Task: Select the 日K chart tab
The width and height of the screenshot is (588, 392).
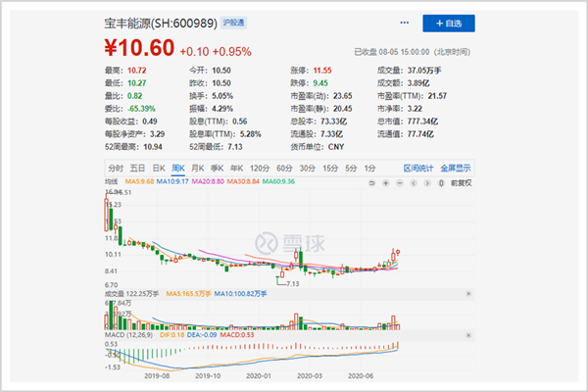Action: pos(159,168)
